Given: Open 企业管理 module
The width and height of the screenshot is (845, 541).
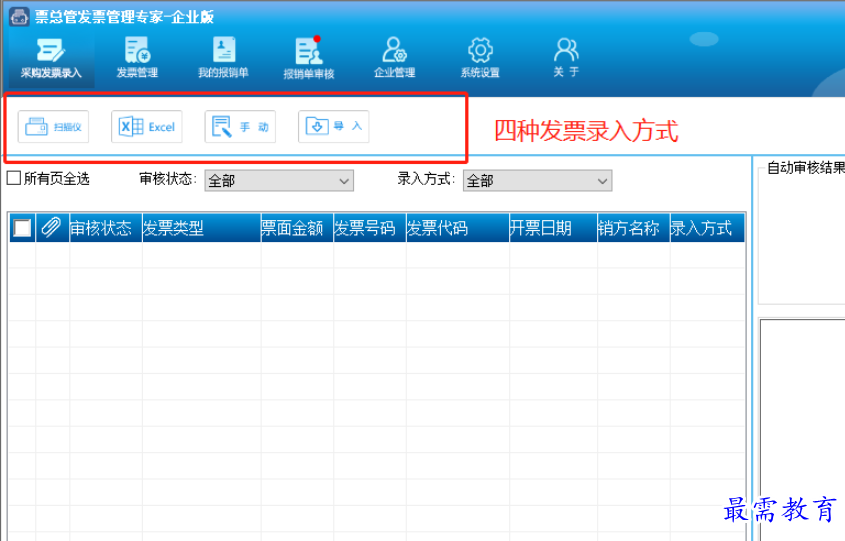Looking at the screenshot, I should coord(394,59).
